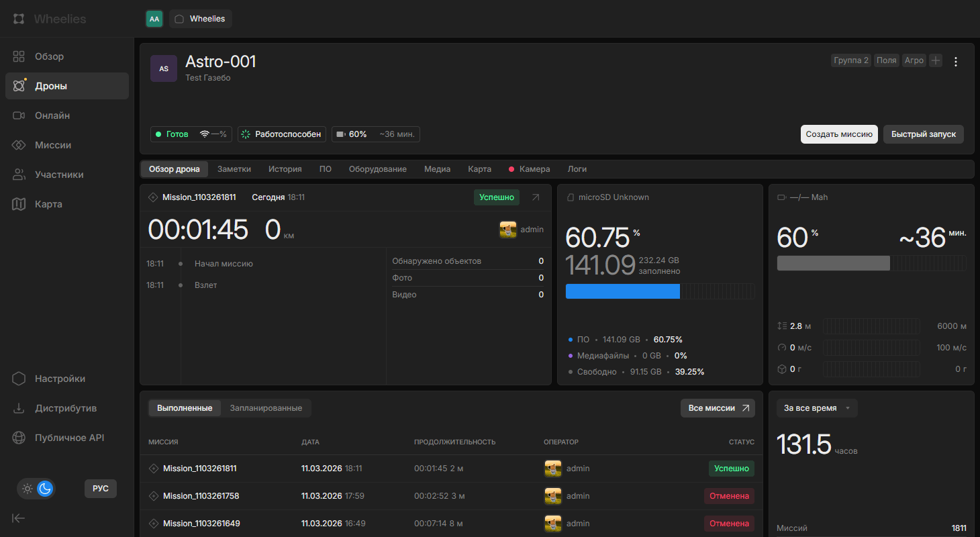Click the plus icon to add tag
Viewport: 980px width, 537px height.
(936, 60)
